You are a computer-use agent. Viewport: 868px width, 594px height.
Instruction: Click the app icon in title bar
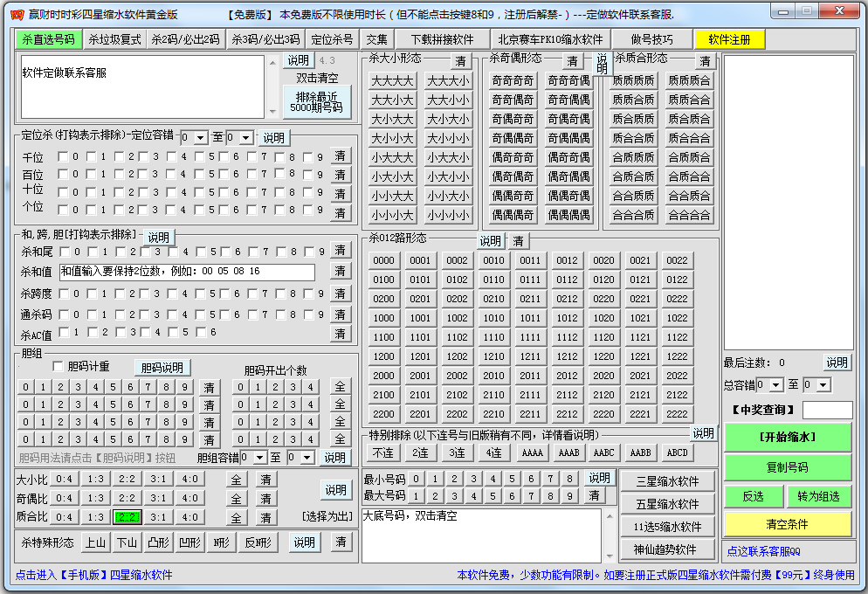pyautogui.click(x=17, y=15)
